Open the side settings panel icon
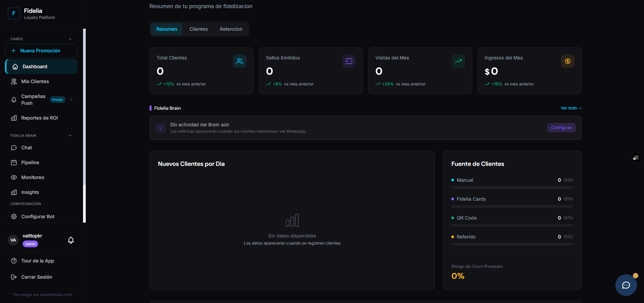Viewport: 644px width, 303px height. coord(636,158)
